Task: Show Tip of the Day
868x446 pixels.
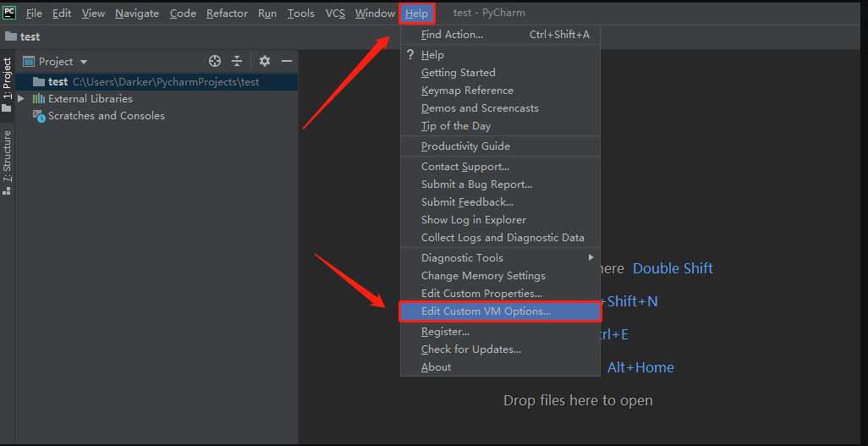Action: coord(501,126)
